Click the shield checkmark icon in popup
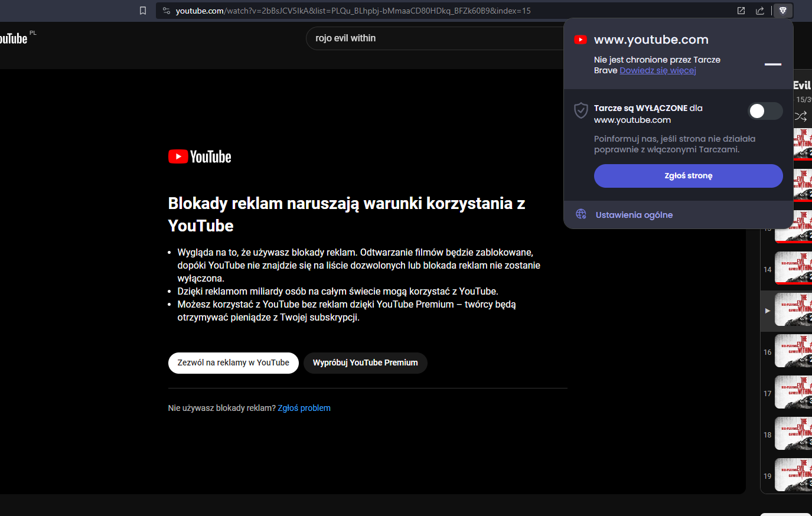This screenshot has height=516, width=812. 581,110
